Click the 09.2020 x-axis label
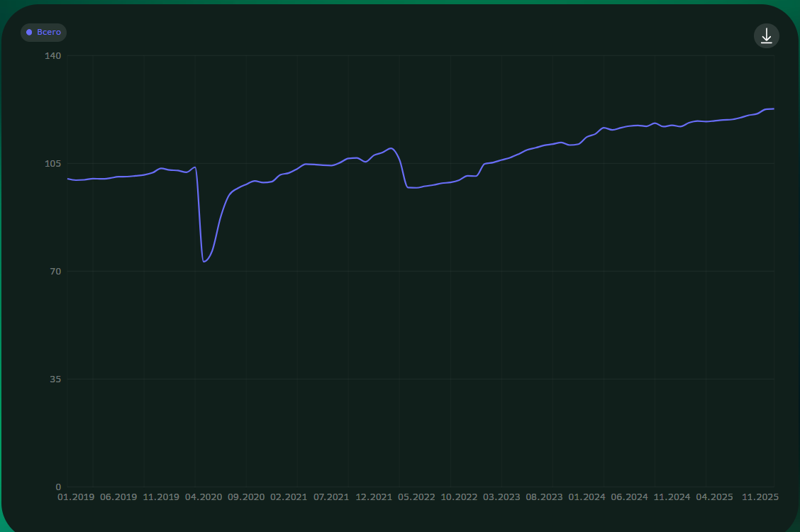This screenshot has width=800, height=532. pos(246,497)
